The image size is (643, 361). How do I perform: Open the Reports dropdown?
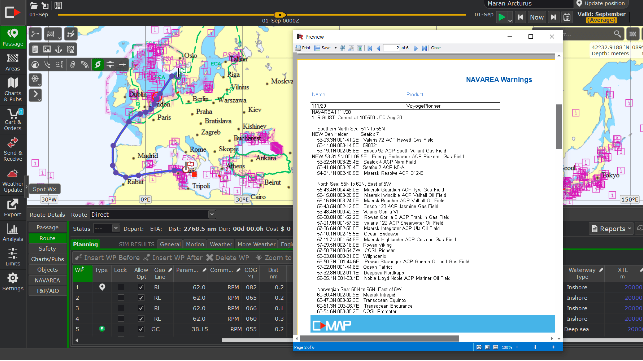(x=611, y=228)
